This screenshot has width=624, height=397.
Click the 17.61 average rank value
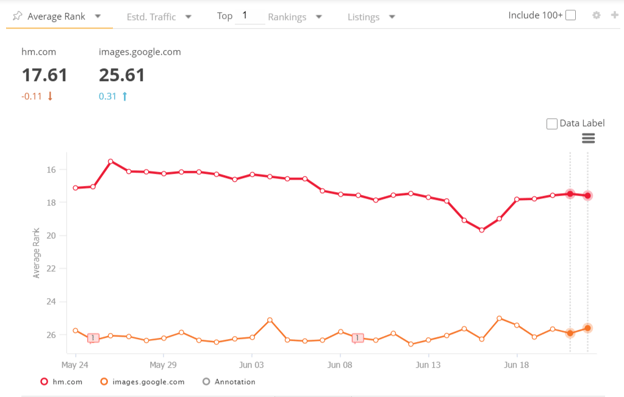point(45,75)
